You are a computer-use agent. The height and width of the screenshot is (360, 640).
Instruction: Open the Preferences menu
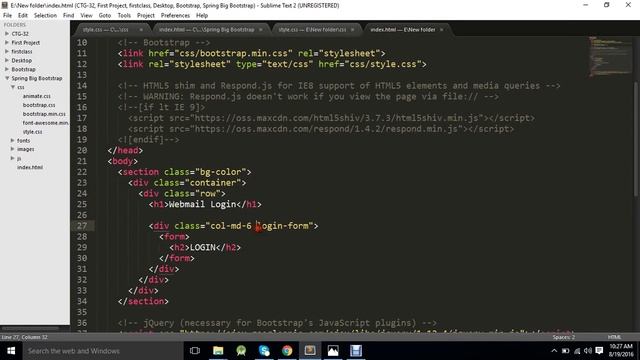coord(176,16)
